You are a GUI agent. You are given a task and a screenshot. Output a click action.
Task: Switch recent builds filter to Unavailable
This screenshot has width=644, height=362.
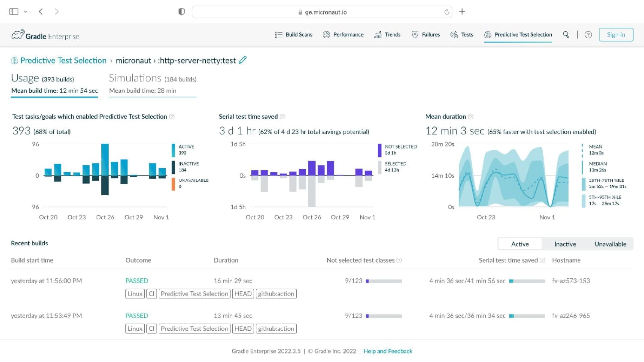pyautogui.click(x=610, y=244)
